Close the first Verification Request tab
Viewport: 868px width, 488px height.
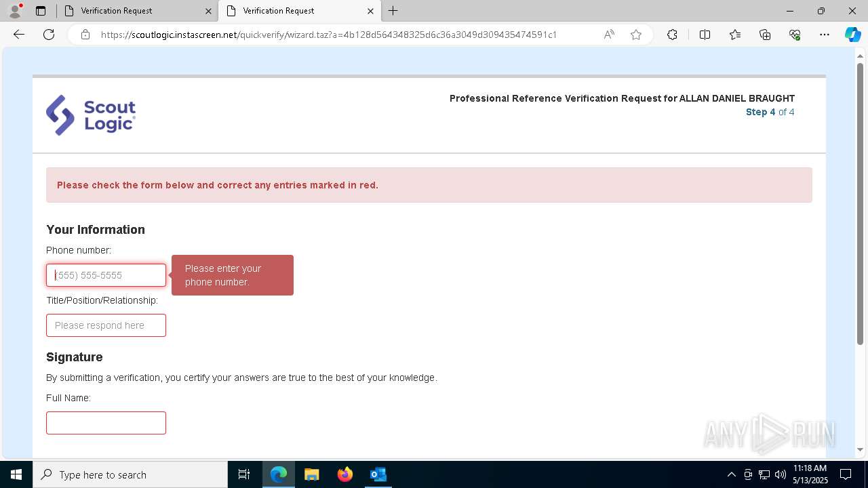pos(208,11)
